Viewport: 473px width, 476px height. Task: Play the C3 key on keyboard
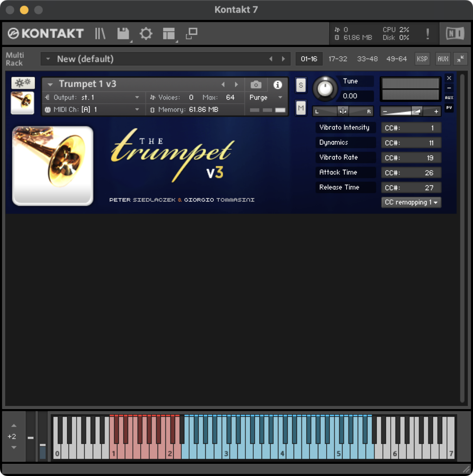pos(226,452)
